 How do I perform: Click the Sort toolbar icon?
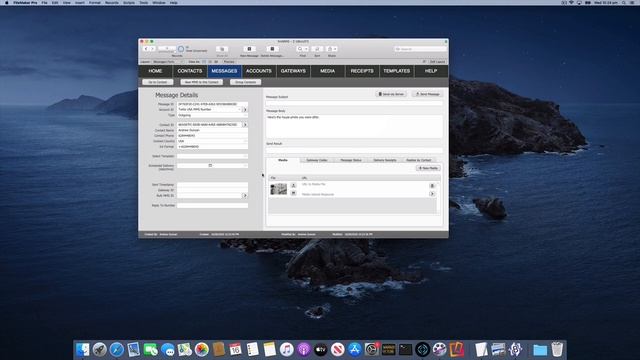[x=317, y=49]
